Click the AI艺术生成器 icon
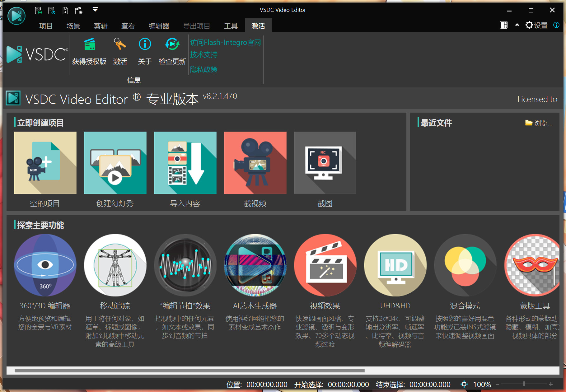 coord(255,265)
